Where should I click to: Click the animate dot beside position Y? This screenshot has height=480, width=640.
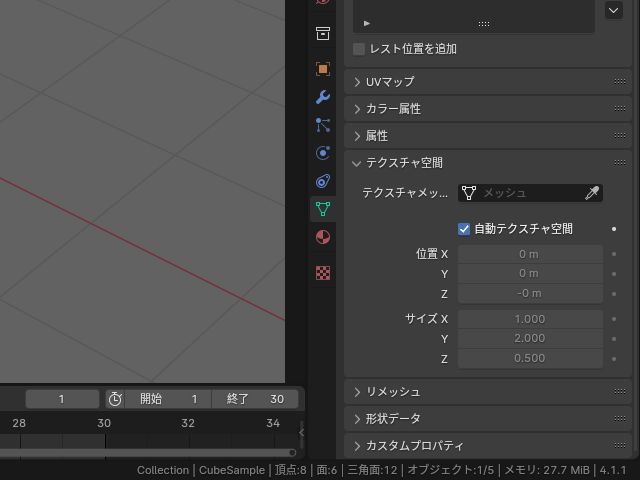click(614, 274)
